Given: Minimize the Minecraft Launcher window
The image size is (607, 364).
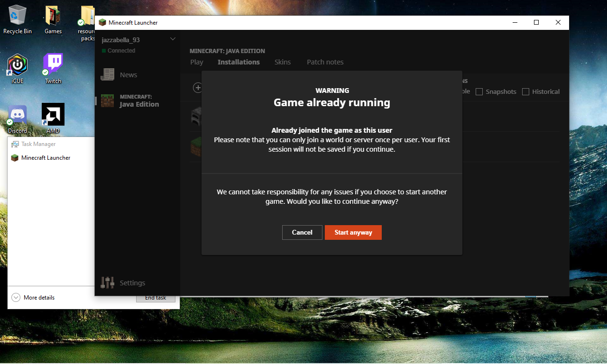Looking at the screenshot, I should pos(515,22).
